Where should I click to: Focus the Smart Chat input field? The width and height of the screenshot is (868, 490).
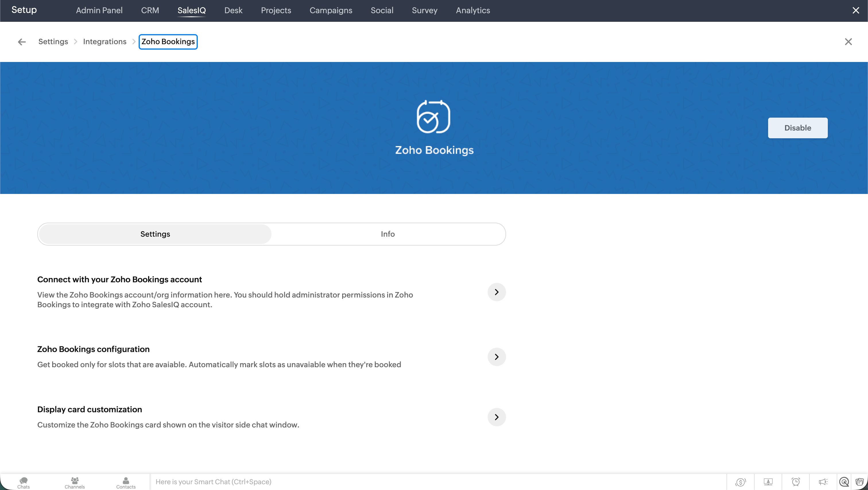click(438, 482)
